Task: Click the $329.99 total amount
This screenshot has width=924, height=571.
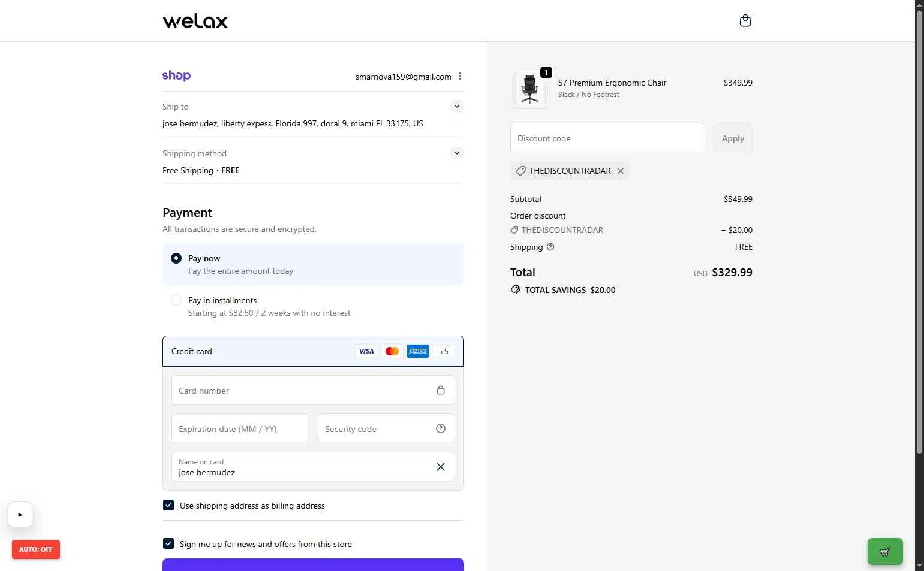Action: click(732, 272)
